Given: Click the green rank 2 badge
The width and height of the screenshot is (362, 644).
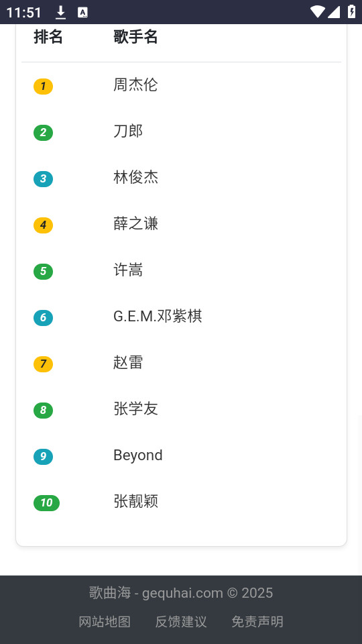Looking at the screenshot, I should [43, 133].
